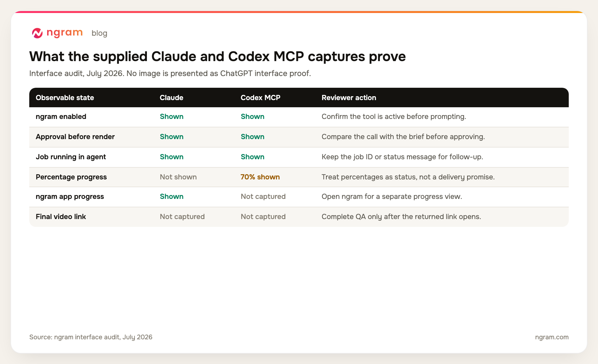Select the 'ngram app progress' row label
598x364 pixels.
(x=70, y=196)
